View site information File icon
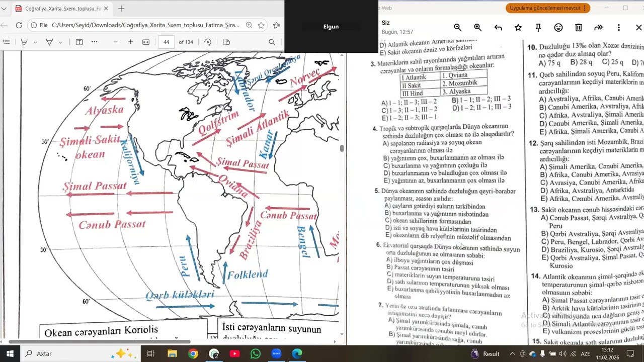Screen dimensions: 644x362 click(x=39, y=25)
